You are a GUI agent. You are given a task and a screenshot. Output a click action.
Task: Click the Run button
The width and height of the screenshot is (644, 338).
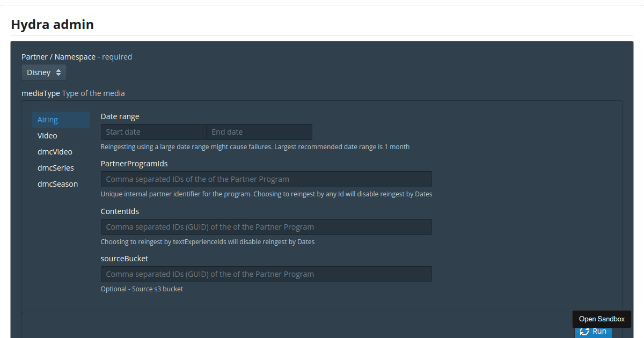point(594,331)
